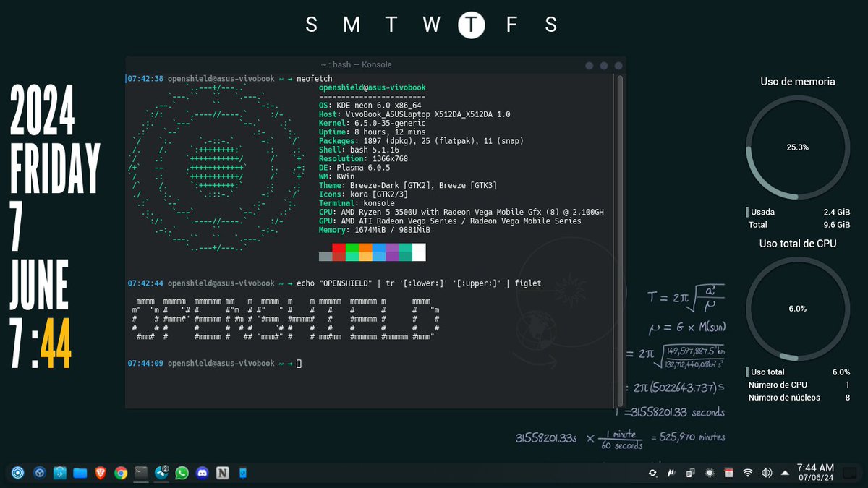868x488 pixels.
Task: Click the 'Icons: kora [GTK2/3]' line
Action: pyautogui.click(x=363, y=194)
